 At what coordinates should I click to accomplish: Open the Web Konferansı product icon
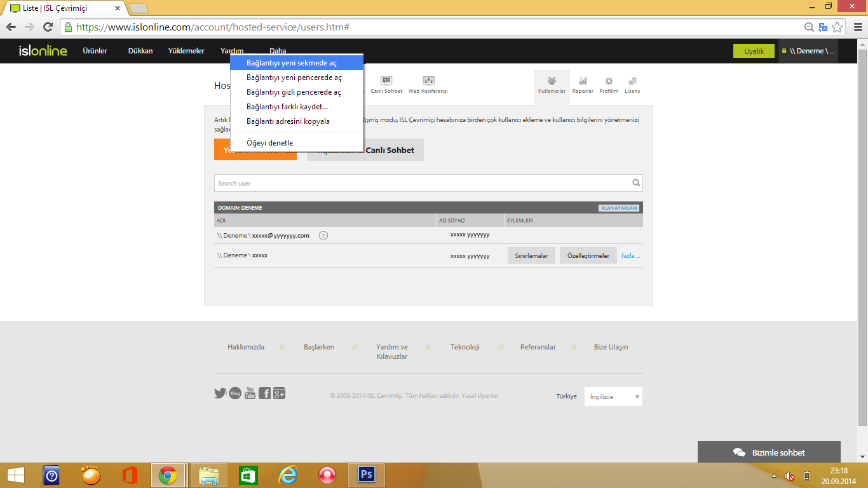428,85
